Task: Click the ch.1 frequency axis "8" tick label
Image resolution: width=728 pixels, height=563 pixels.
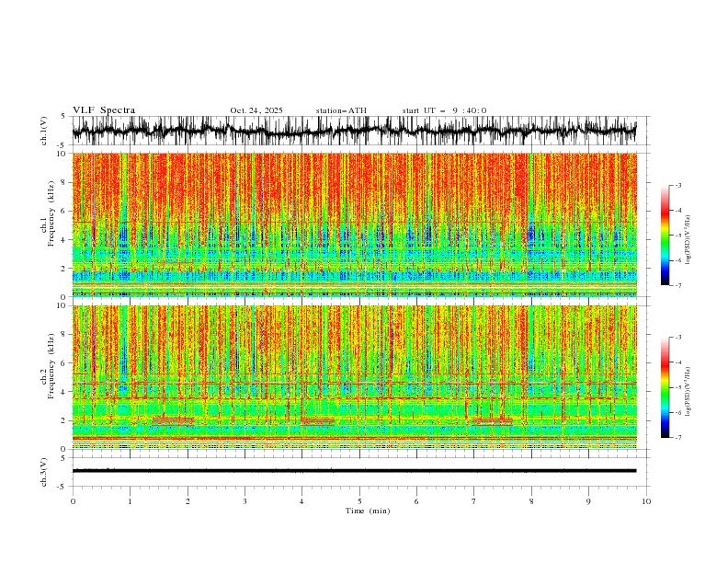Action: [64, 182]
